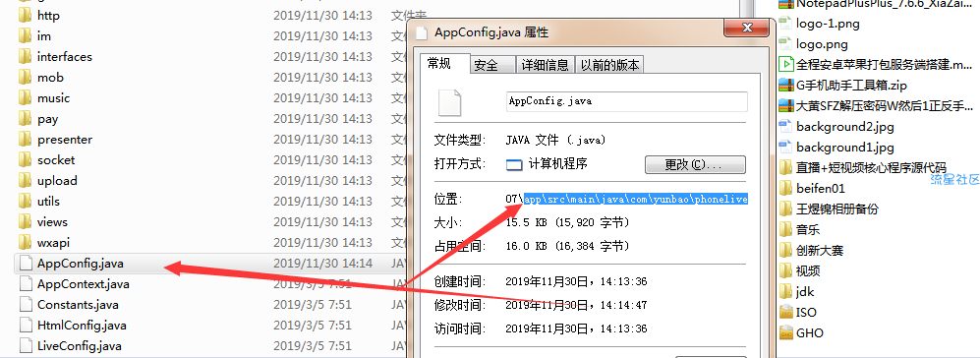Select the upload folder icon
This screenshot has height=358, width=980.
click(x=25, y=180)
